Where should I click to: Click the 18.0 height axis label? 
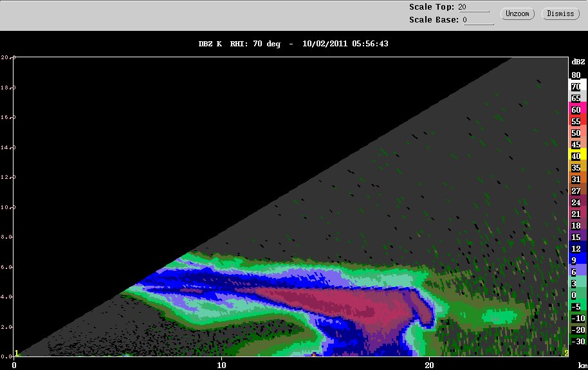[x=8, y=88]
